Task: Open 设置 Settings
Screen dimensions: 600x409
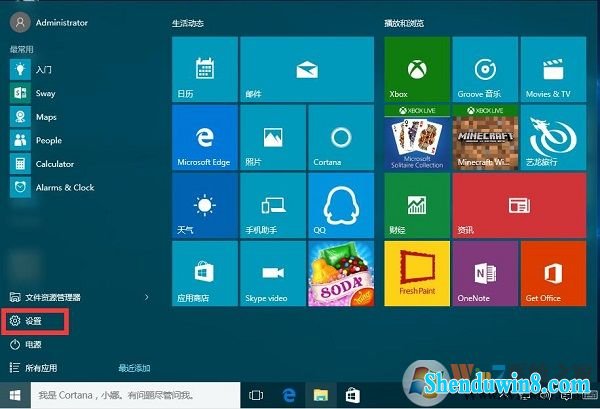Action: tap(26, 321)
